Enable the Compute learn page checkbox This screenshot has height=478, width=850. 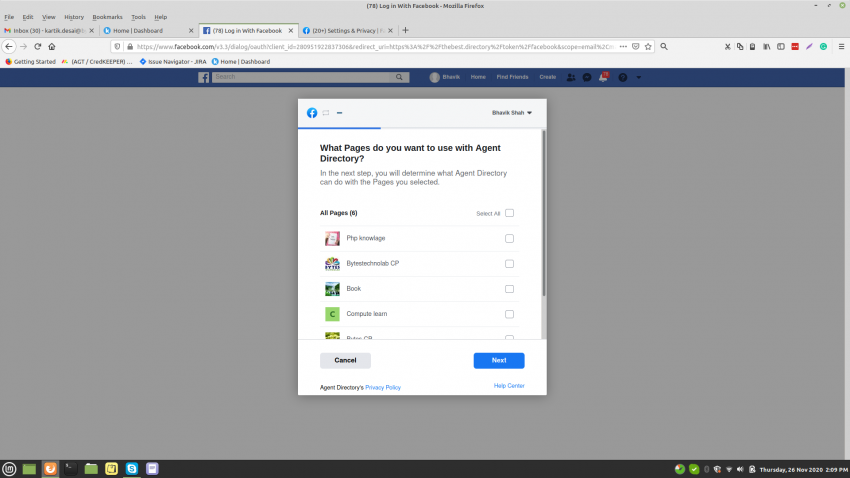pyautogui.click(x=509, y=314)
